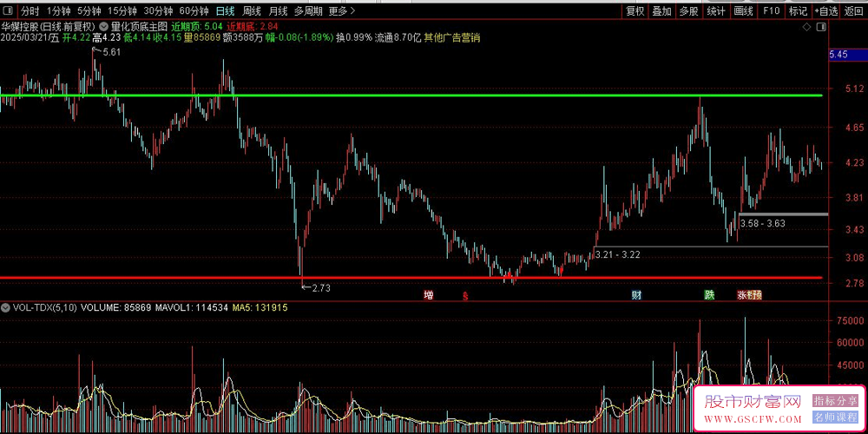Click the 增 event marker

pos(429,295)
